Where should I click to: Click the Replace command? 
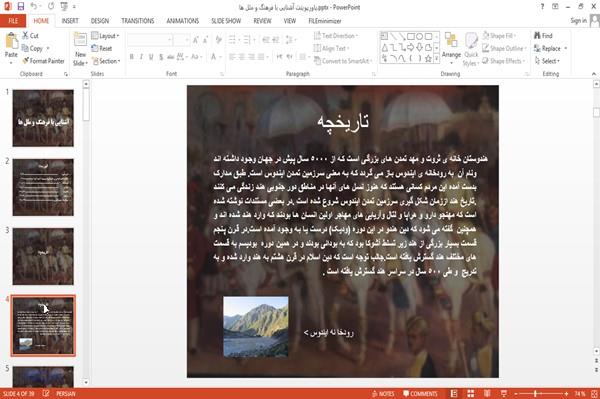(550, 48)
